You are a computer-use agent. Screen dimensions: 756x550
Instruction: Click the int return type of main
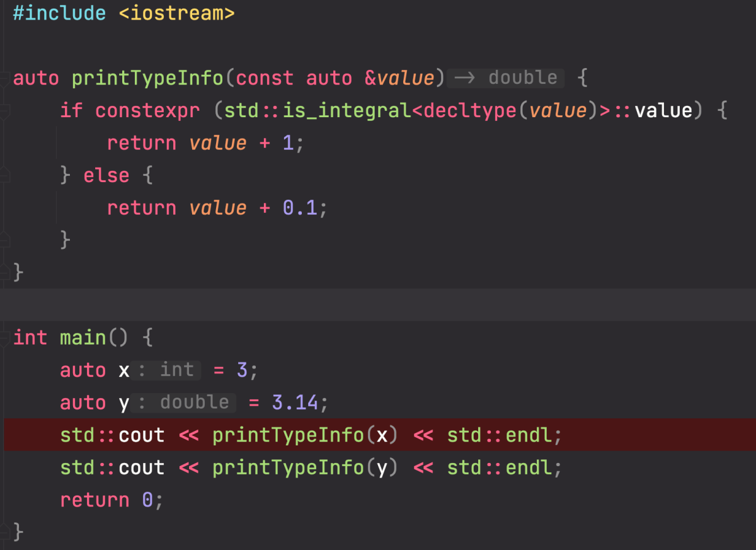30,338
